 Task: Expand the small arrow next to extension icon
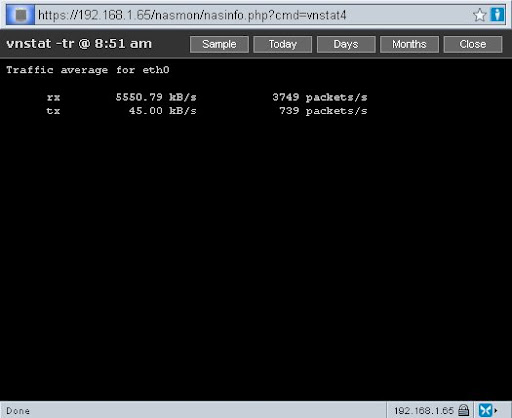(x=495, y=410)
